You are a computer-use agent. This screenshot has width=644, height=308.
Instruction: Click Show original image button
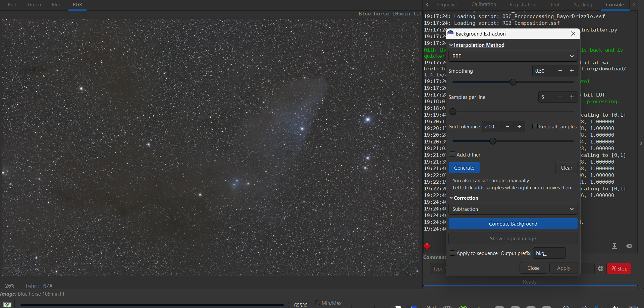click(x=513, y=238)
